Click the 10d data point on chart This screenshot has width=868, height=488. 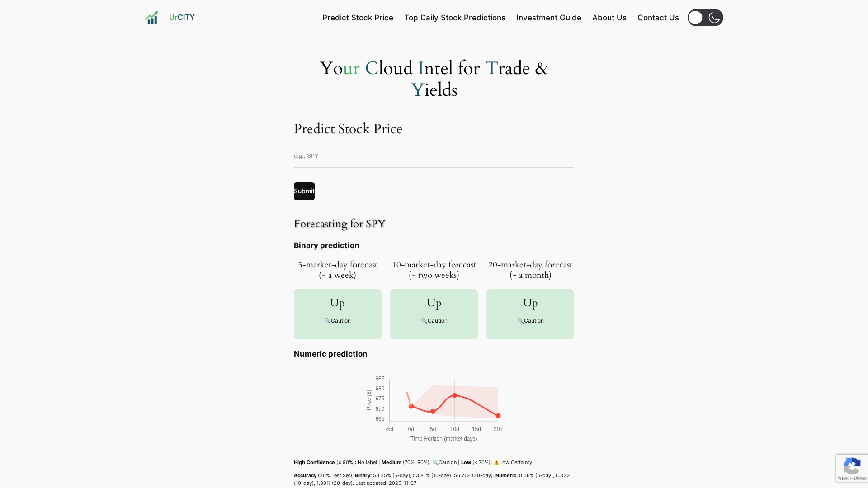click(455, 395)
